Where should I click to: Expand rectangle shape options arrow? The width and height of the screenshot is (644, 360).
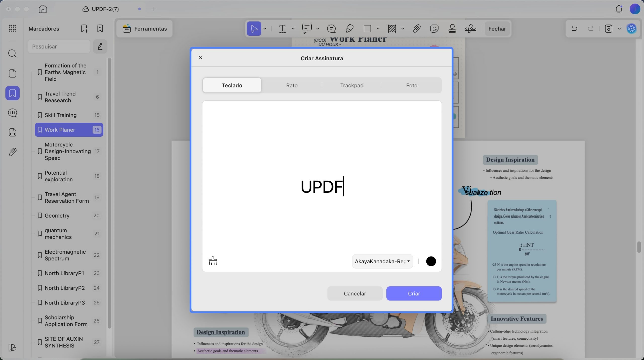click(x=378, y=29)
